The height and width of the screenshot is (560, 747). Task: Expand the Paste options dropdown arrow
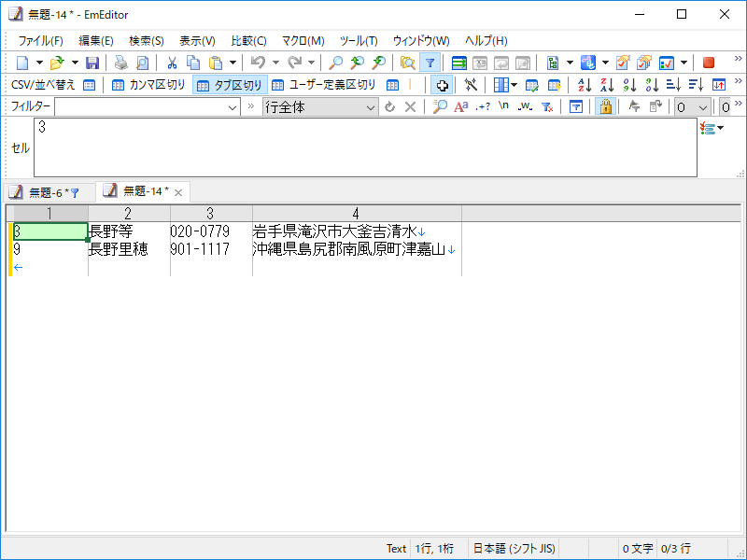tap(233, 63)
